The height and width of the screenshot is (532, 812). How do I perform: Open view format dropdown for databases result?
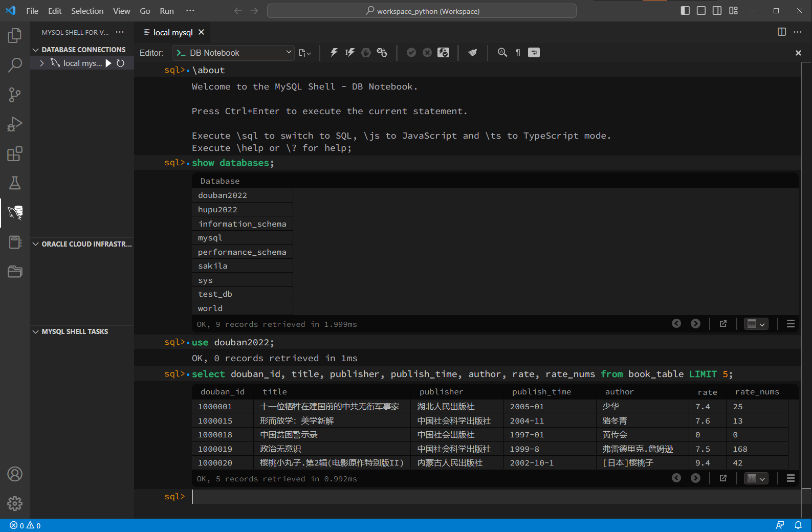point(756,324)
